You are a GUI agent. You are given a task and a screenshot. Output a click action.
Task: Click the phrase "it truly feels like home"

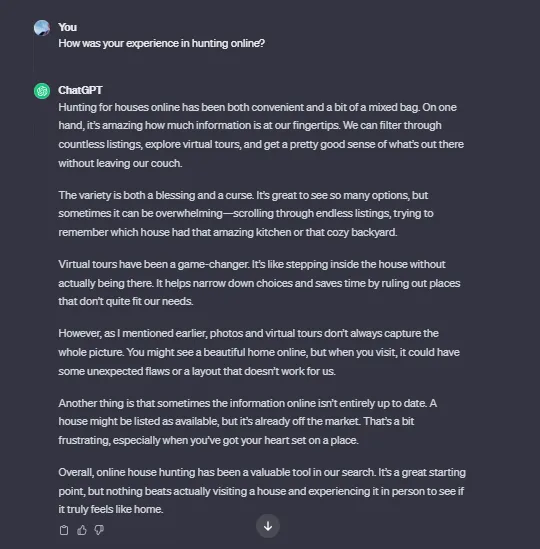tap(111, 509)
